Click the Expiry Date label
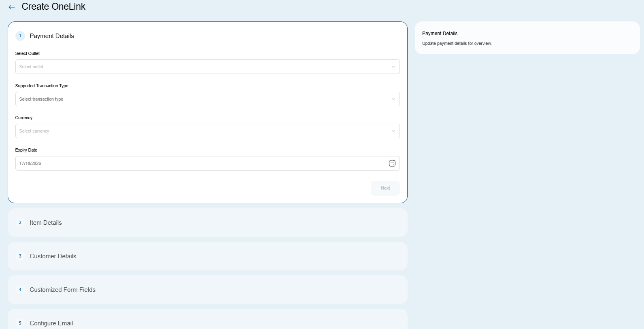Viewport: 644px width, 329px height. [x=26, y=150]
